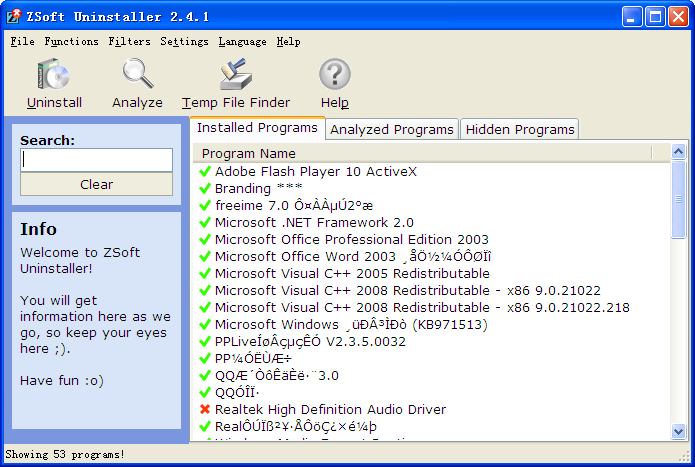Expand the Language menu
695x467 pixels.
click(242, 42)
